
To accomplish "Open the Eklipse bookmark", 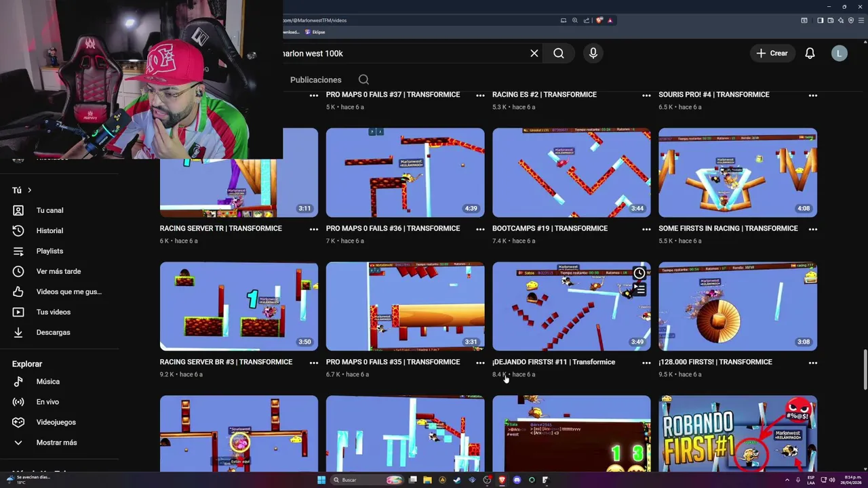I will point(315,32).
